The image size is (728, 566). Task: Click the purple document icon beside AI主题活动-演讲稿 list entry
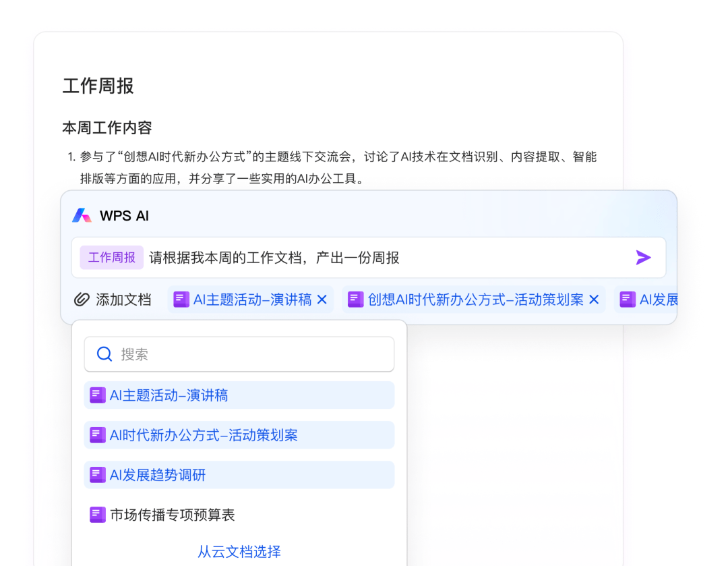[x=98, y=395]
